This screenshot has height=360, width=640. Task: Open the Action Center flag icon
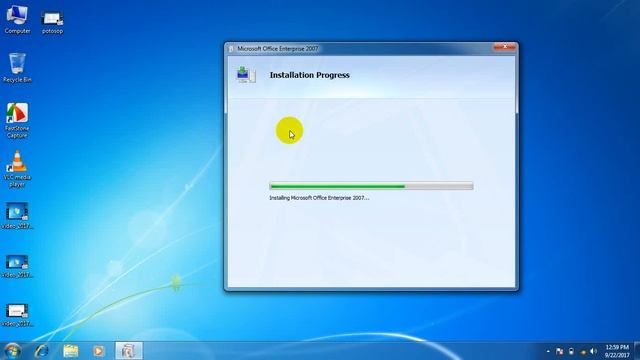[x=560, y=351]
